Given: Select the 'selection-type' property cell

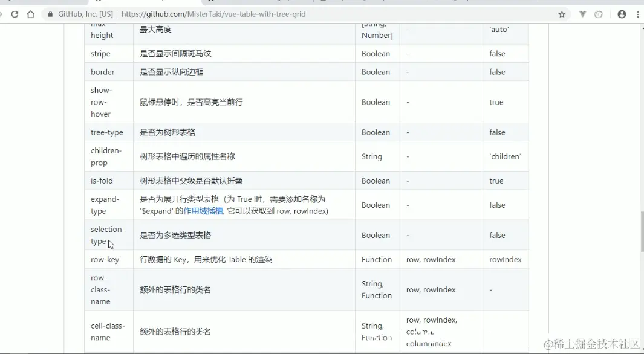Looking at the screenshot, I should (109, 236).
